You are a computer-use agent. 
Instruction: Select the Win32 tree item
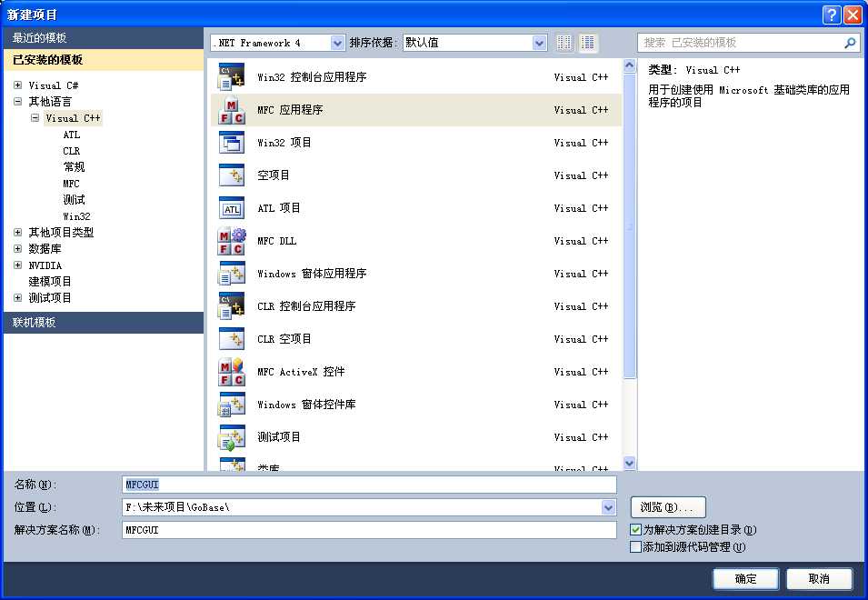click(76, 215)
